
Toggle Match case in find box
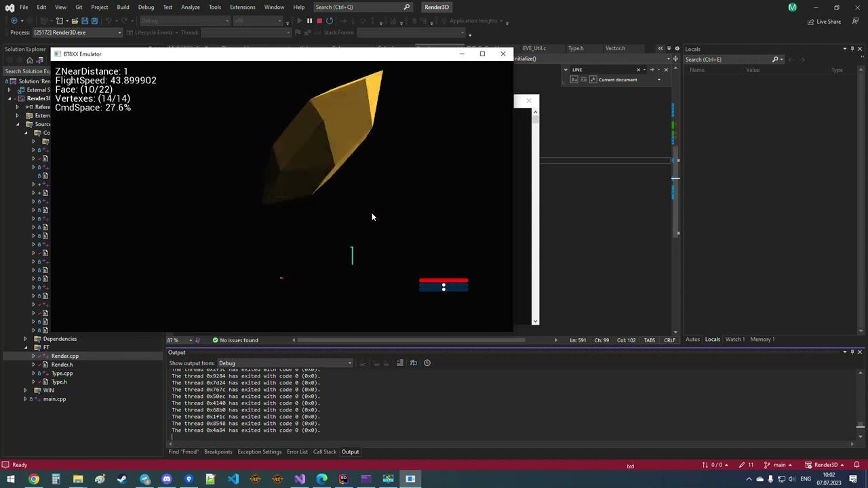[x=574, y=80]
